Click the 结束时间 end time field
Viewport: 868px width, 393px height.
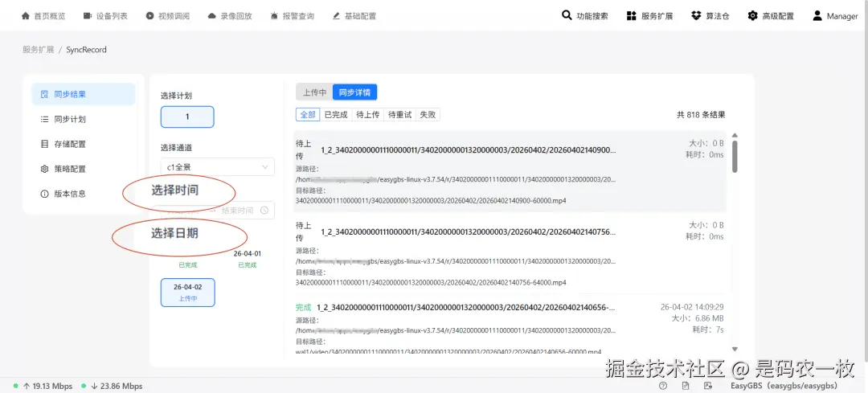[x=237, y=211]
